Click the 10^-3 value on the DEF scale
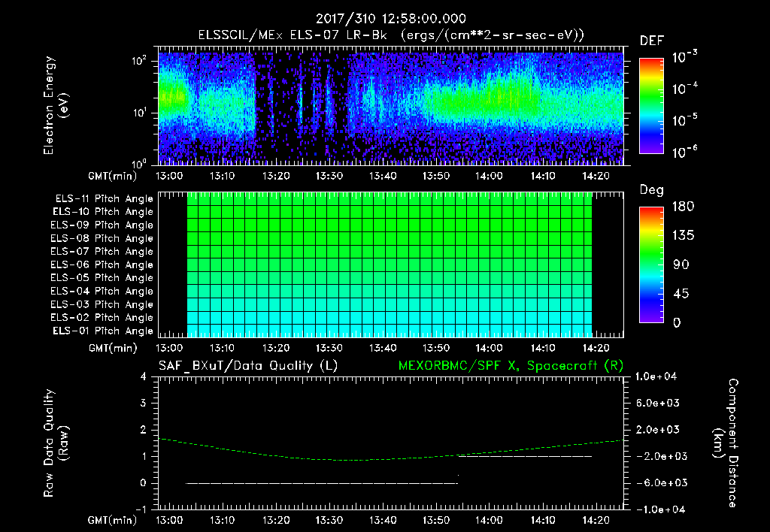The width and height of the screenshot is (770, 532). (x=684, y=57)
